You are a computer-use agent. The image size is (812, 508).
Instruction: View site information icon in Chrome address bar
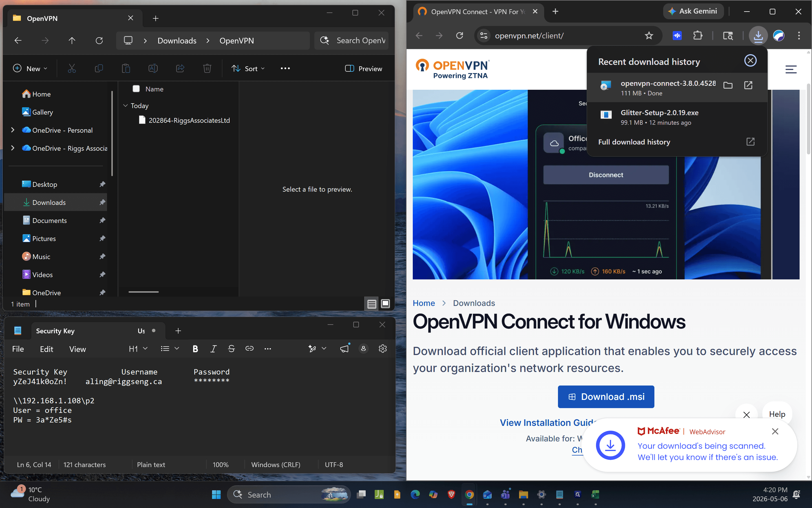484,36
